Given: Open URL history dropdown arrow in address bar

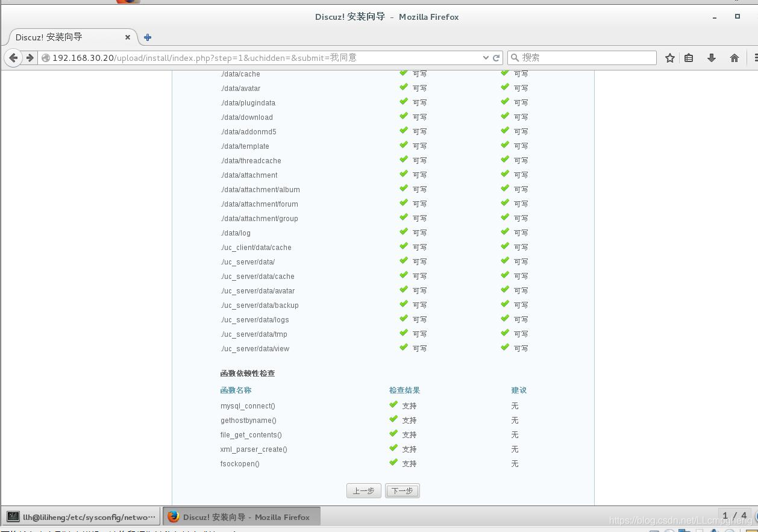Looking at the screenshot, I should [486, 58].
